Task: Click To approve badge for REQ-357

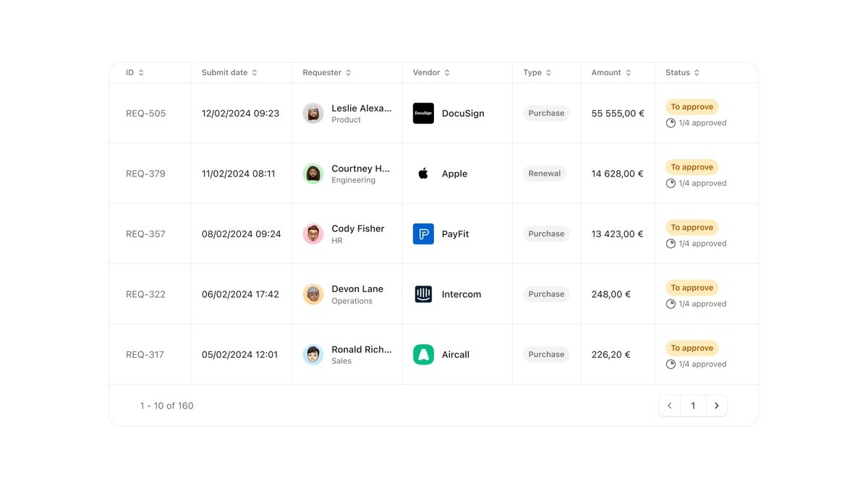Action: 692,228
